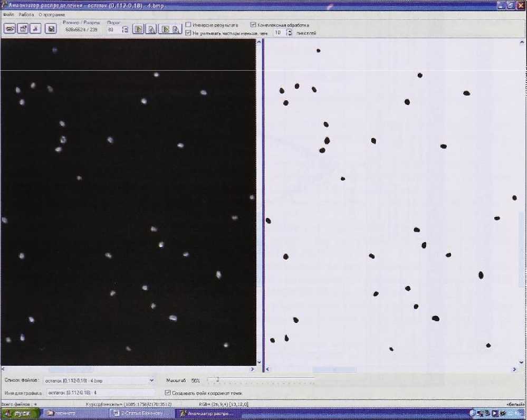Click the second toolbar button beside open
The width and height of the screenshot is (527, 420).
point(23,29)
